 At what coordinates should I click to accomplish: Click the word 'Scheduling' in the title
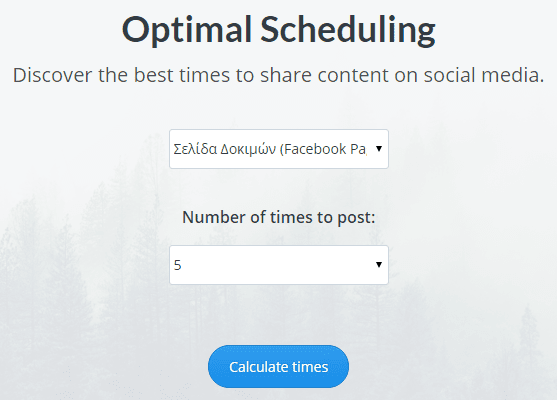pyautogui.click(x=348, y=31)
